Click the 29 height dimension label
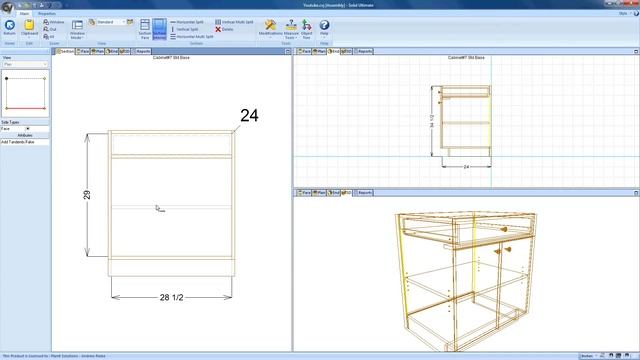The image size is (640, 360). click(x=87, y=195)
